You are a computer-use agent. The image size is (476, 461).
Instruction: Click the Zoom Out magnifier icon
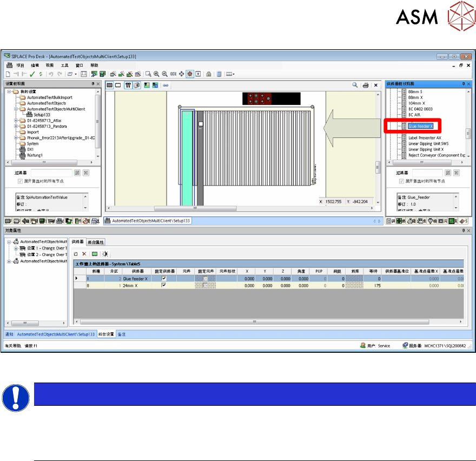click(164, 74)
